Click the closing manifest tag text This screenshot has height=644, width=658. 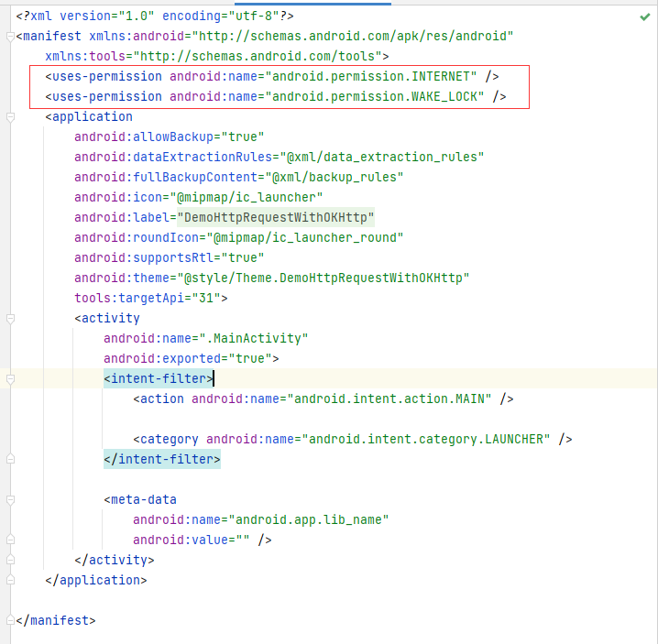pos(56,620)
